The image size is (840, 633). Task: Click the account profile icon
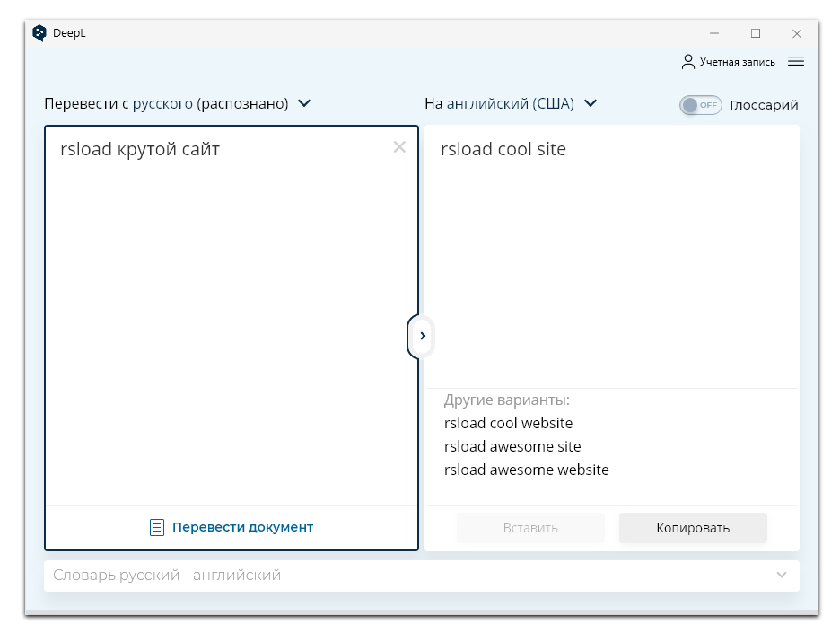[688, 62]
